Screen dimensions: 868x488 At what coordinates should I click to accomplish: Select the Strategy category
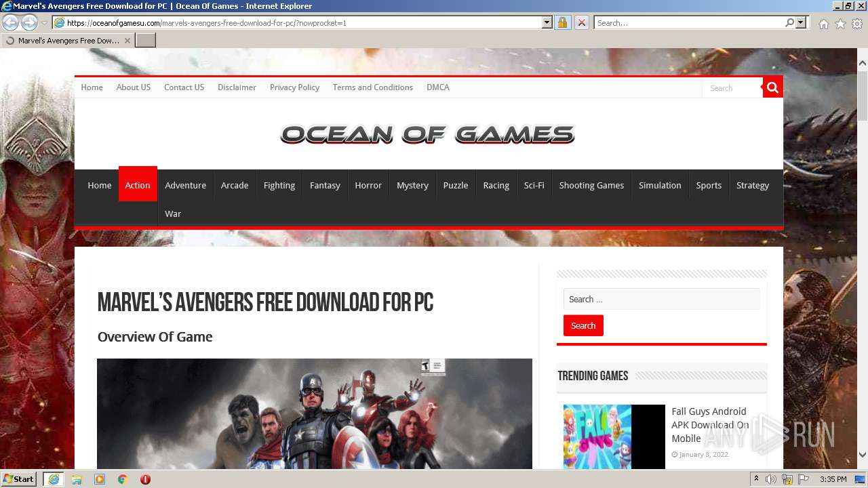753,185
